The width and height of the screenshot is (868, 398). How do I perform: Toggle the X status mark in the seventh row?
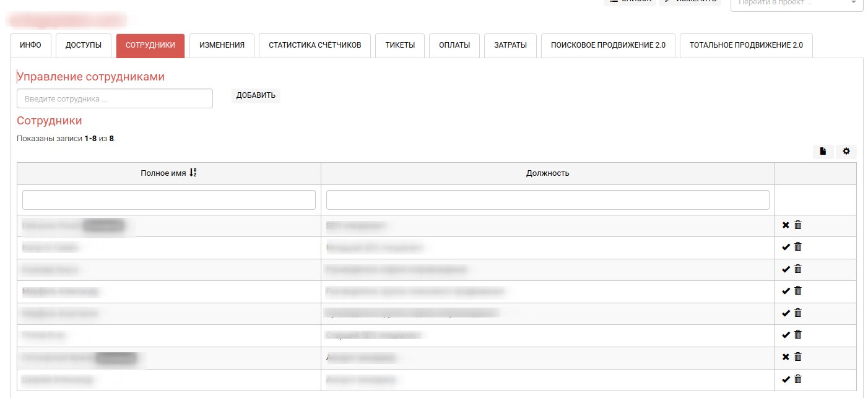click(786, 357)
